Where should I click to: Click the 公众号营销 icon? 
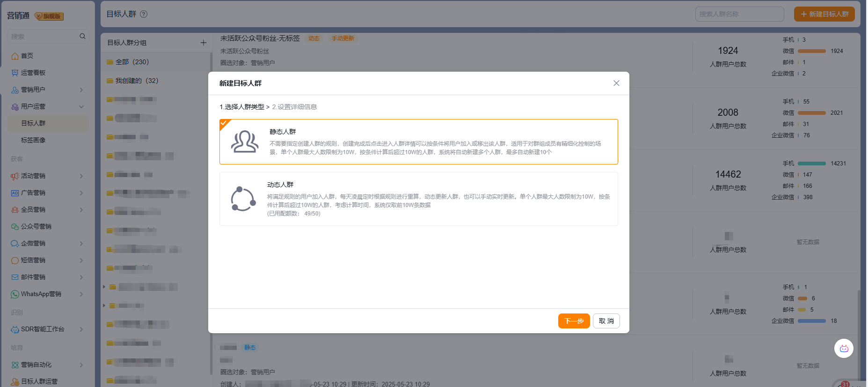pyautogui.click(x=15, y=227)
